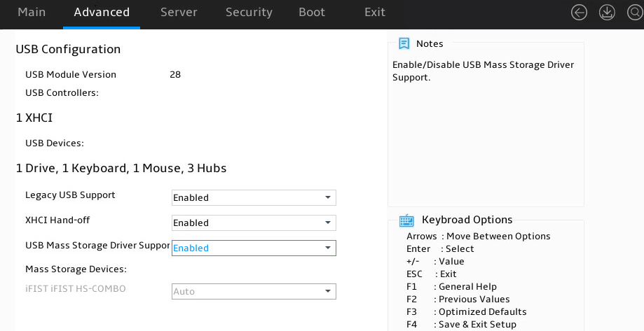
Task: Click the USB Configuration heading
Action: coord(68,49)
